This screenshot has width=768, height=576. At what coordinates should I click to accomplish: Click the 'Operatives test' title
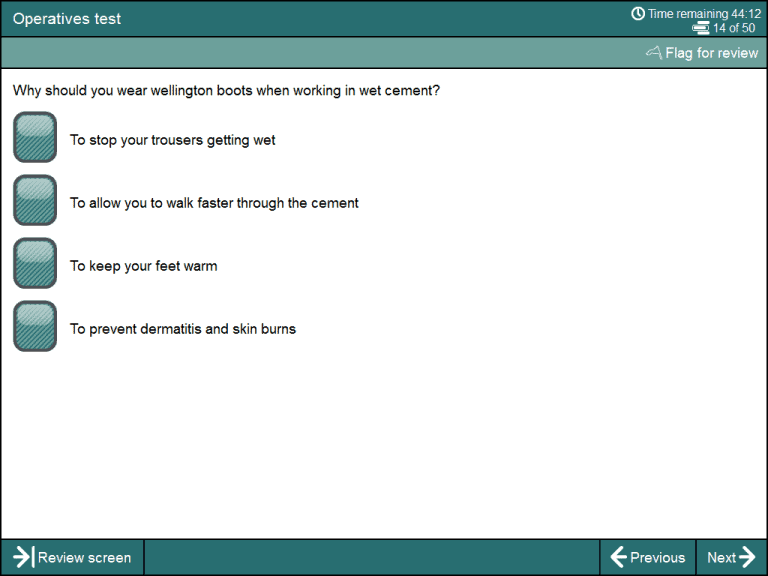click(x=67, y=19)
